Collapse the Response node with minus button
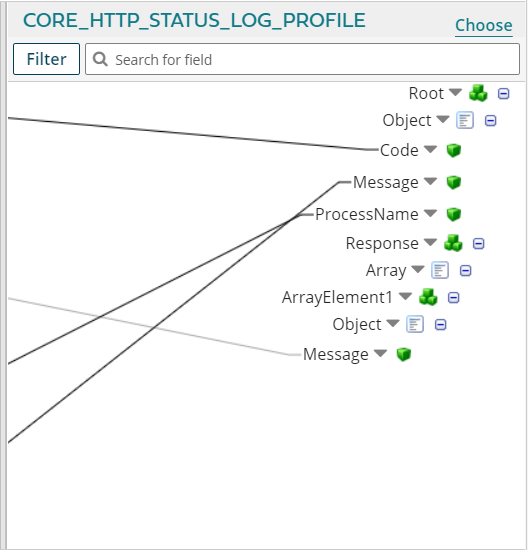528x550 pixels. pyautogui.click(x=479, y=243)
